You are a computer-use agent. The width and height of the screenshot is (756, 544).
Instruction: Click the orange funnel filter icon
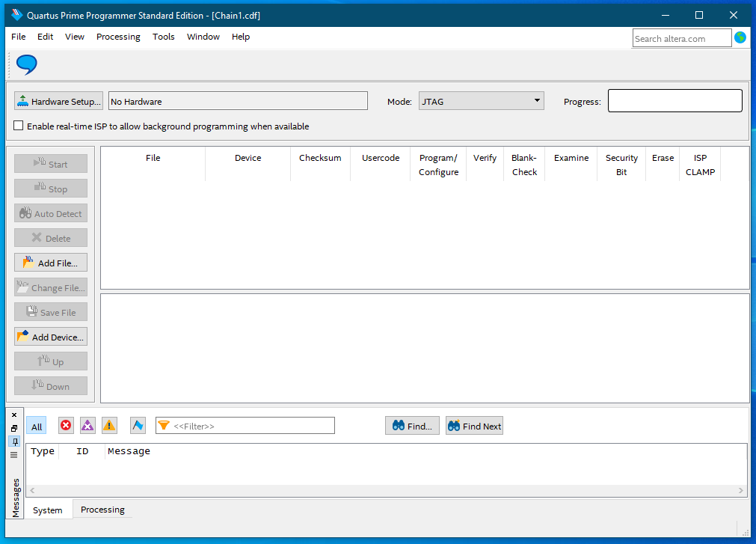pos(164,425)
